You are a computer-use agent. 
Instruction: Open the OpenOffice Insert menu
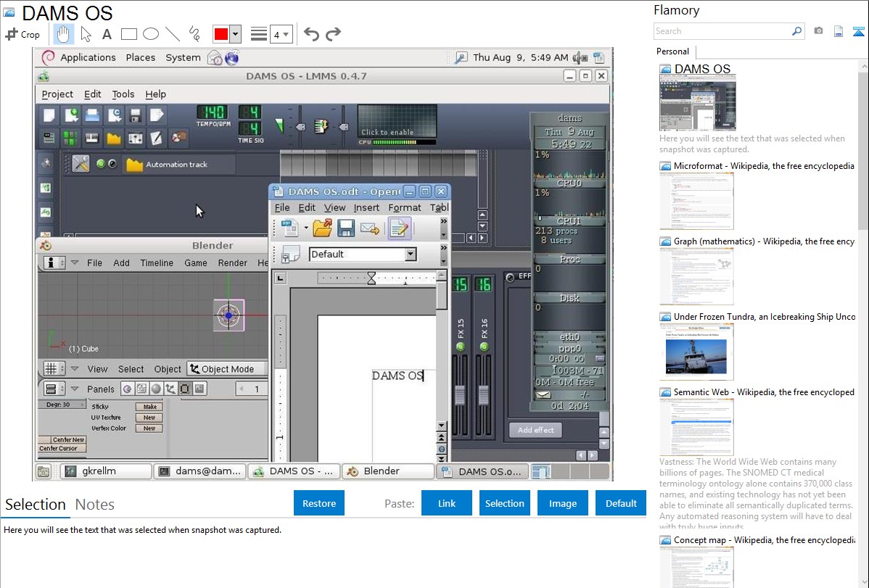(x=366, y=207)
